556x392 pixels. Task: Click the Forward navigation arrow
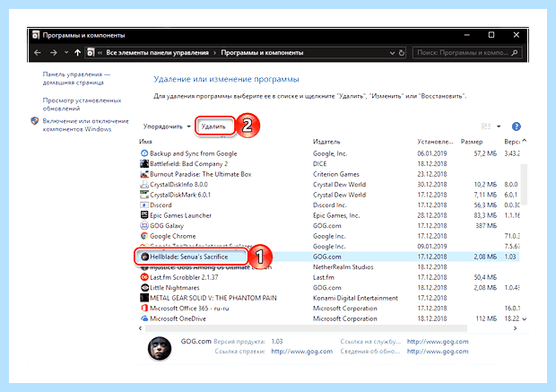(x=54, y=53)
